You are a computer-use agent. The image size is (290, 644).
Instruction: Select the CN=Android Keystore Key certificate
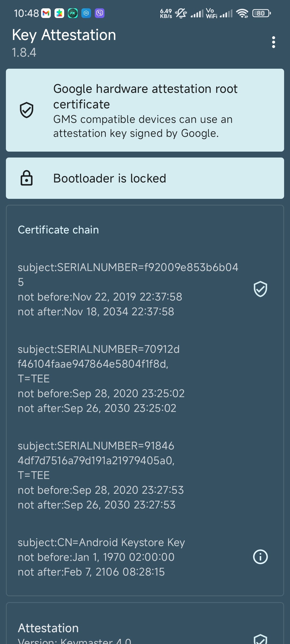[145, 557]
